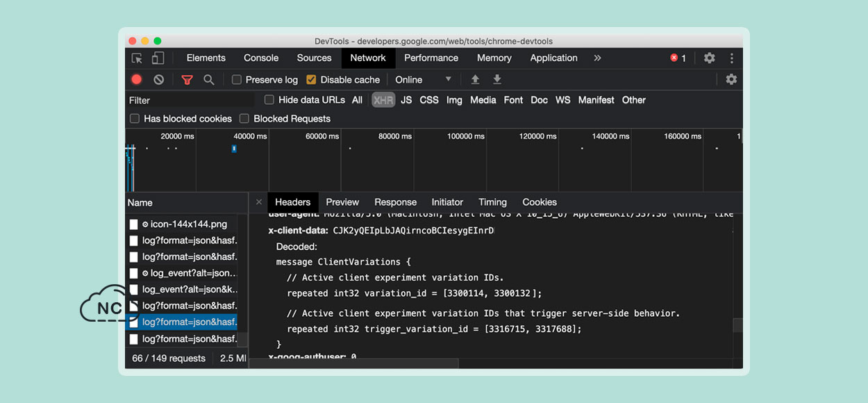Select the log_event?alt=json&k request
This screenshot has width=868, height=403.
click(181, 289)
